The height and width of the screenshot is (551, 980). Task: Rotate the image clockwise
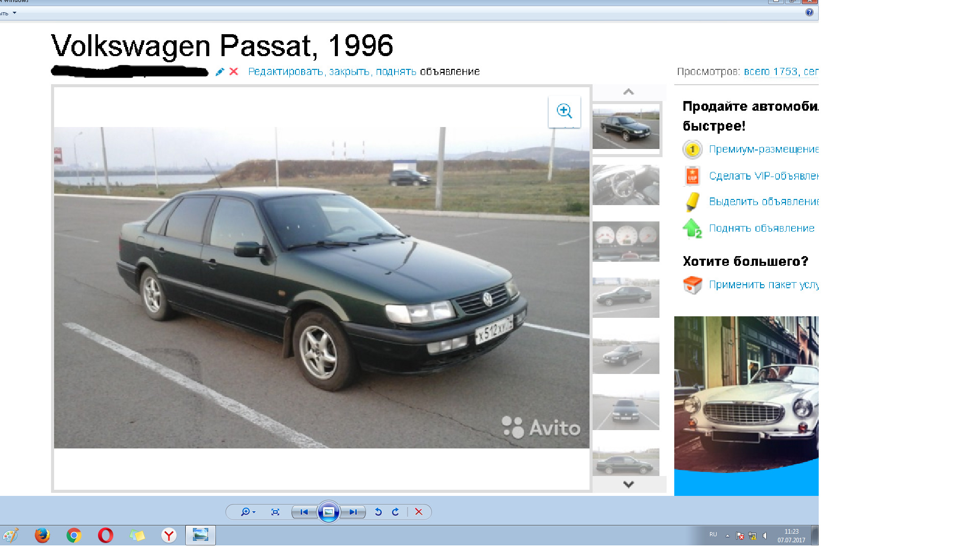coord(396,512)
